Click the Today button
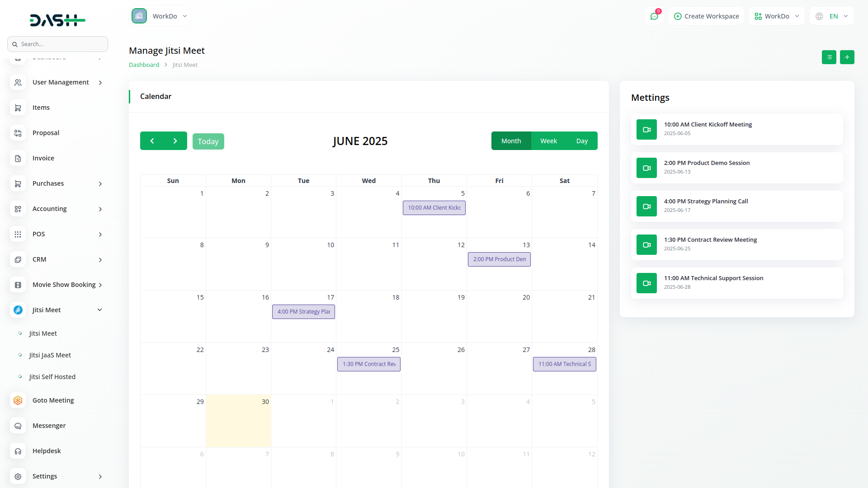This screenshot has height=488, width=868. click(x=208, y=141)
